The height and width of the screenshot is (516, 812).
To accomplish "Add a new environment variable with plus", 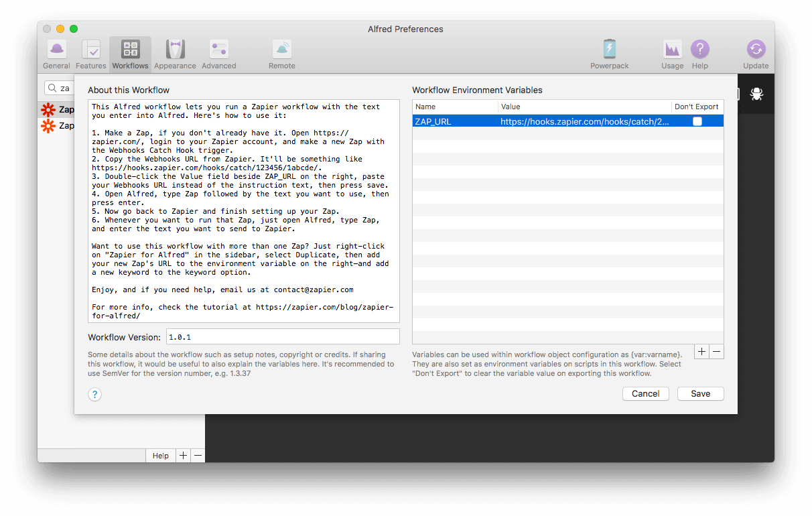I will coord(701,351).
